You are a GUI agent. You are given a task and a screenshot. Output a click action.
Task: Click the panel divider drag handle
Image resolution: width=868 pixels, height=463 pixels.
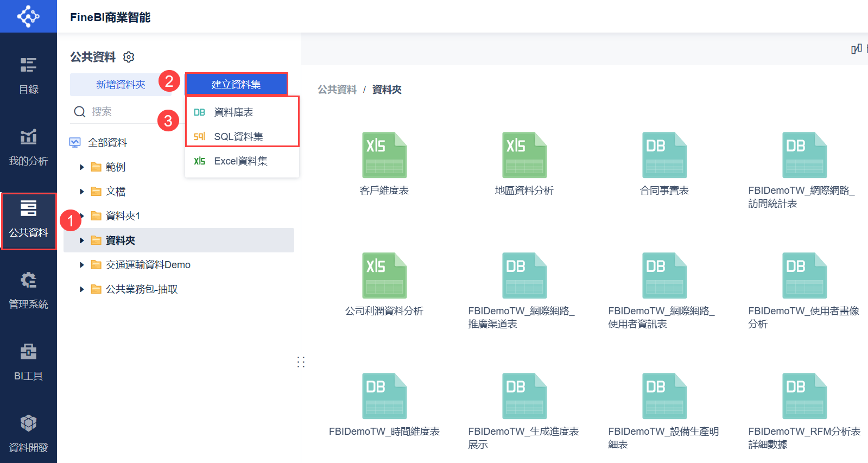click(301, 362)
